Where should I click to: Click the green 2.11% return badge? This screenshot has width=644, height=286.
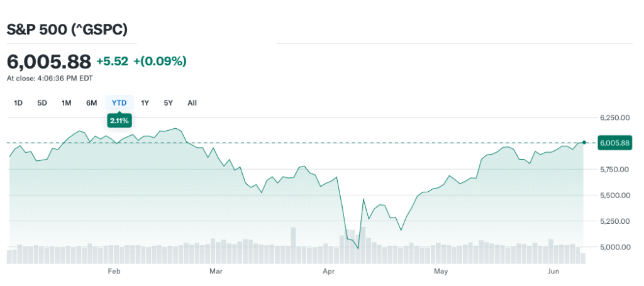click(x=119, y=121)
